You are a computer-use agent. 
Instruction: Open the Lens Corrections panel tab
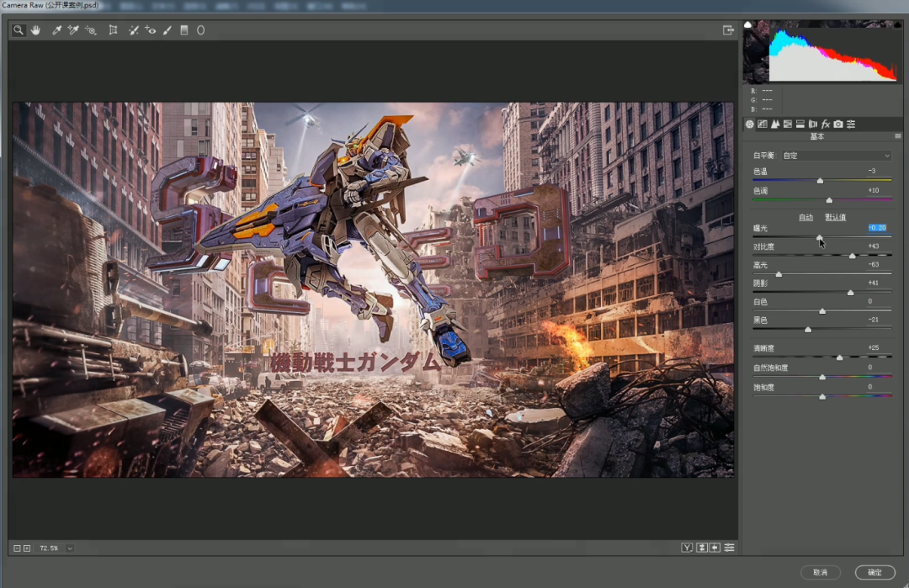coord(813,124)
